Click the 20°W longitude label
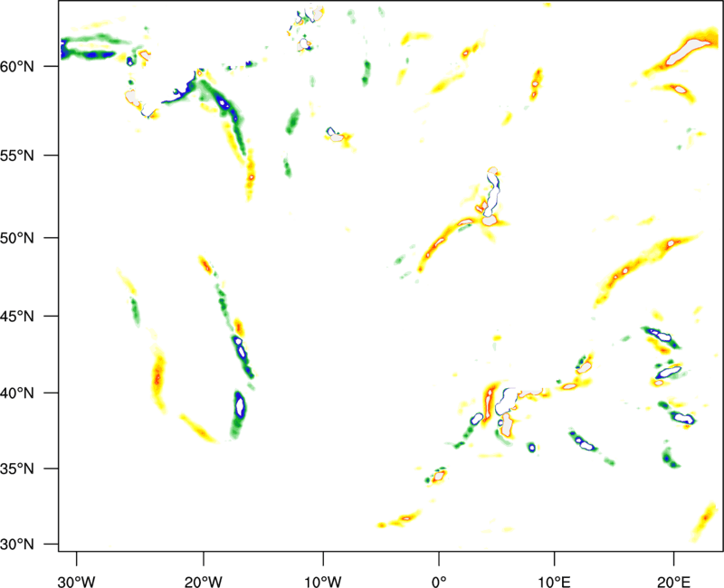 204,582
